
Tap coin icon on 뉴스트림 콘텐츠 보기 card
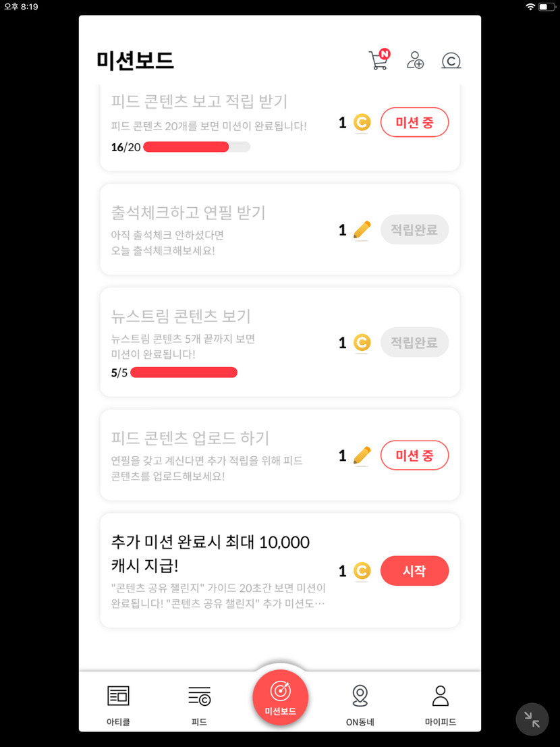point(362,343)
